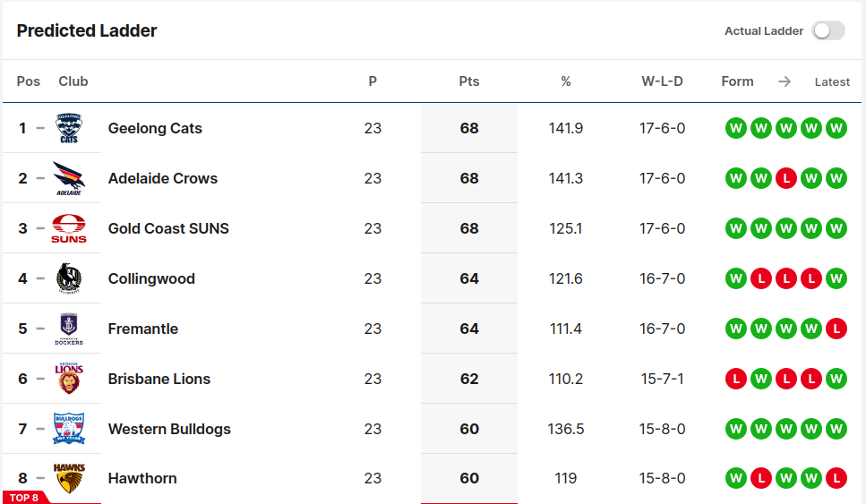Image resolution: width=866 pixels, height=504 pixels.
Task: Click Fremantle's points value 64
Action: click(x=469, y=329)
